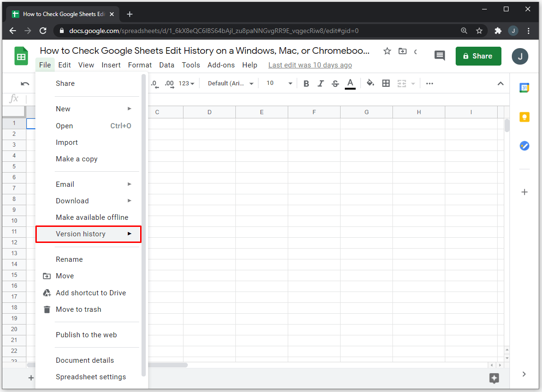
Task: Pick the text color swatch
Action: pyautogui.click(x=350, y=83)
